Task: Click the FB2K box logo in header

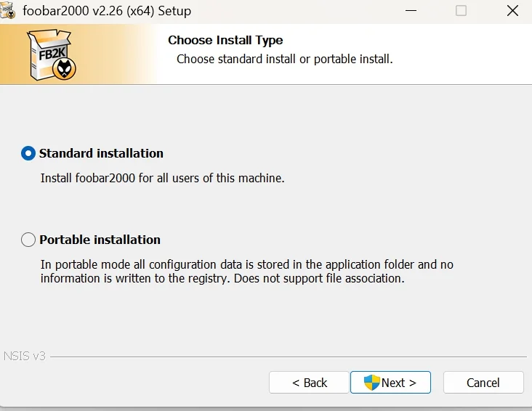Action: (52, 55)
